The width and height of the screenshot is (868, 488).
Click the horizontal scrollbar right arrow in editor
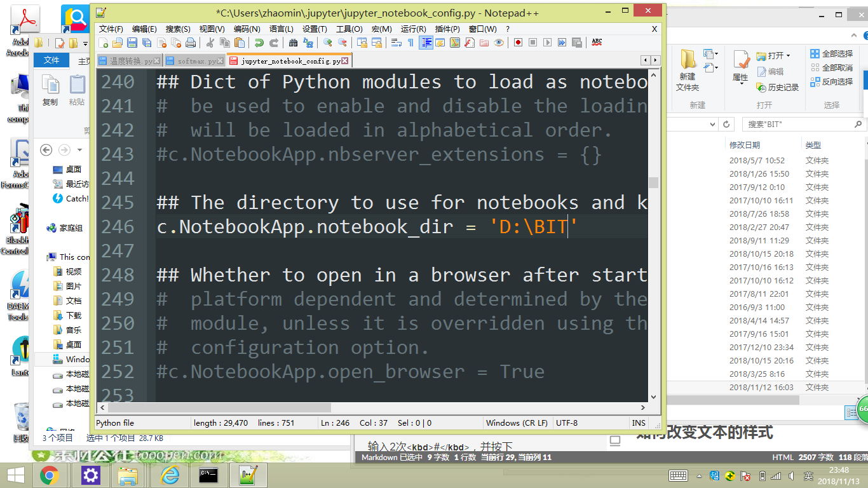(642, 408)
